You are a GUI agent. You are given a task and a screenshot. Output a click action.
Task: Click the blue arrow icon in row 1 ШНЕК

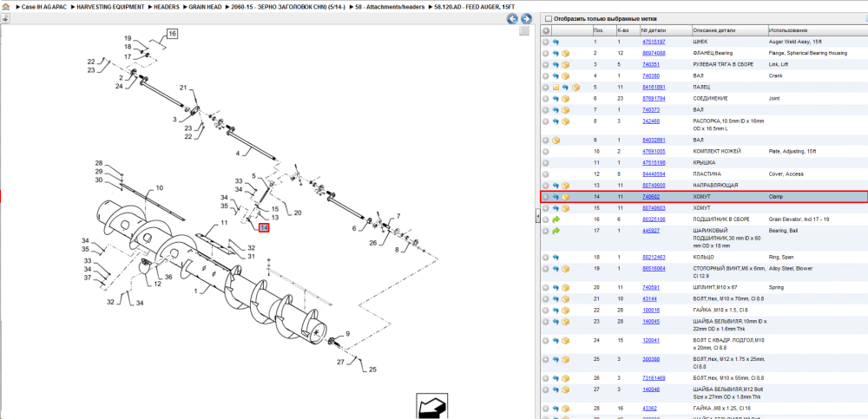coord(556,42)
